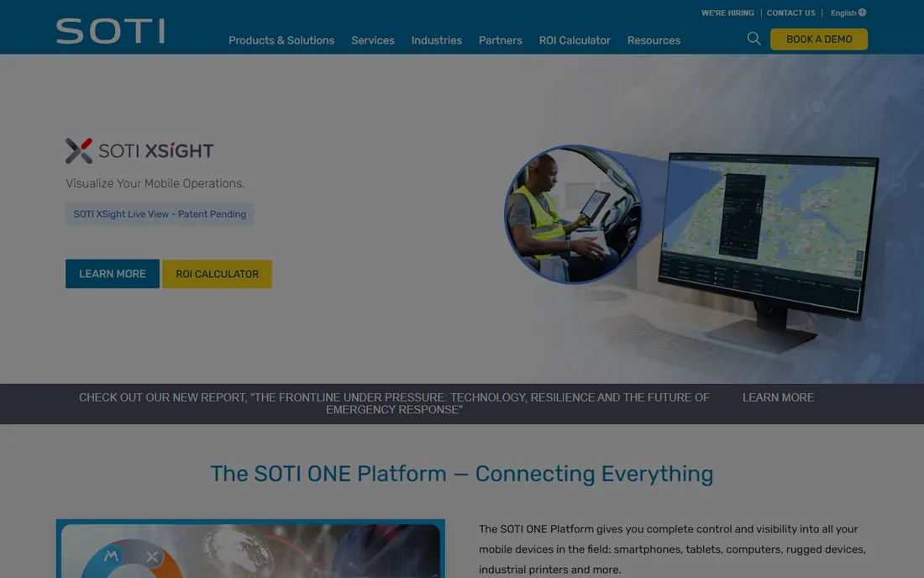Open the Industries menu
This screenshot has width=924, height=578.
[x=436, y=40]
